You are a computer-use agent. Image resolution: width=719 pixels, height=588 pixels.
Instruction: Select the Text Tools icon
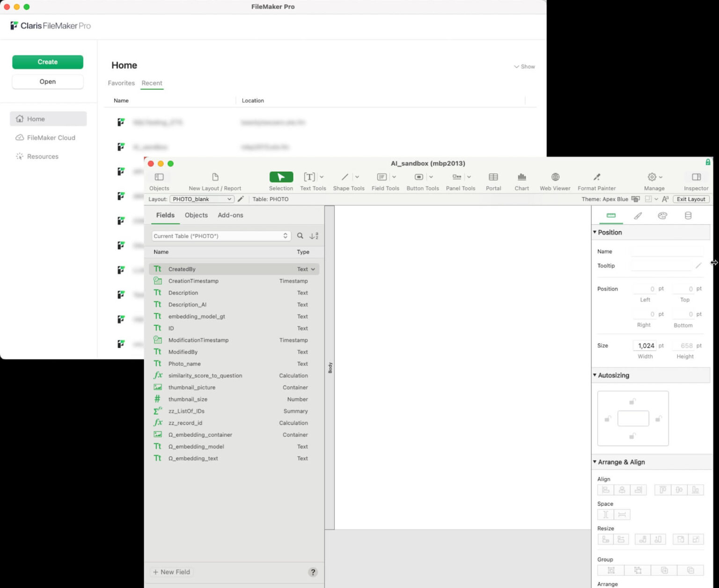click(x=309, y=177)
